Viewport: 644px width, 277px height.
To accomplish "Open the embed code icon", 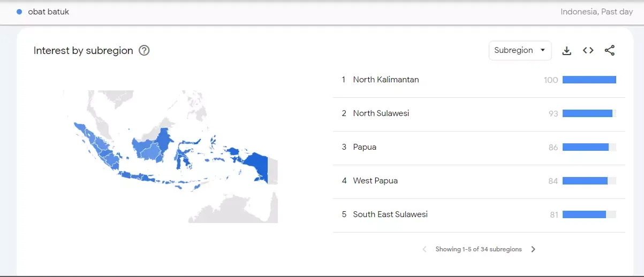I will coord(588,50).
